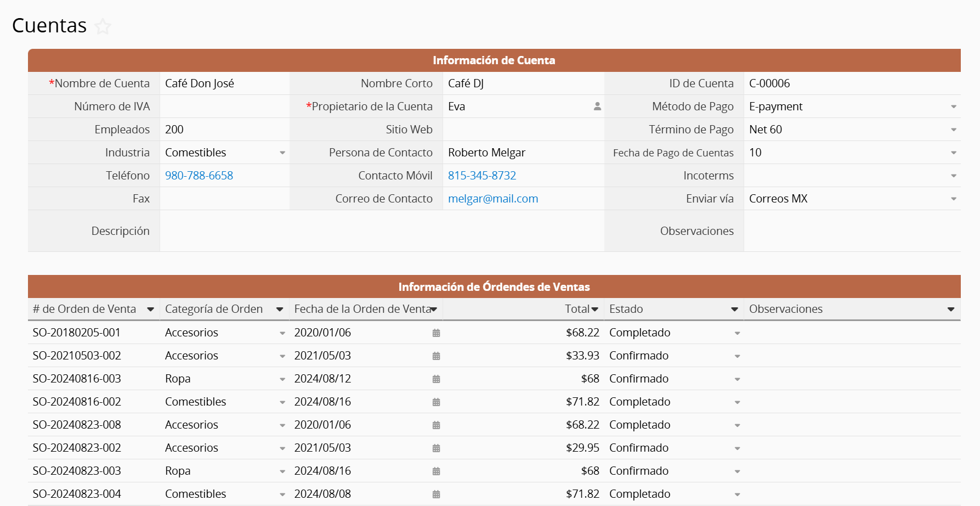
Task: Open Estado dropdown for SO-20180205-001
Action: click(x=737, y=333)
